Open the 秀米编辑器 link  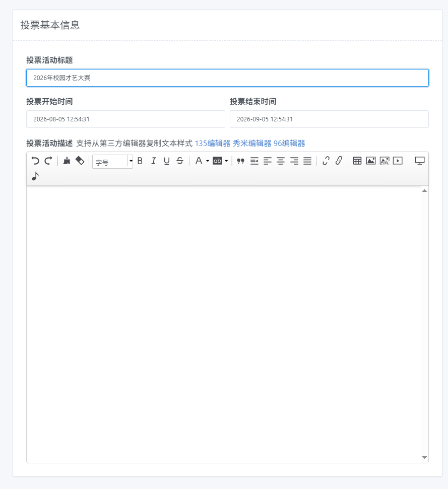(x=252, y=144)
